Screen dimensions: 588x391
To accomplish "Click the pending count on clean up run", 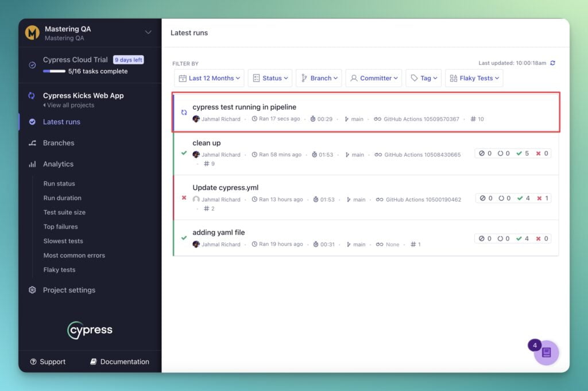I will pos(504,153).
